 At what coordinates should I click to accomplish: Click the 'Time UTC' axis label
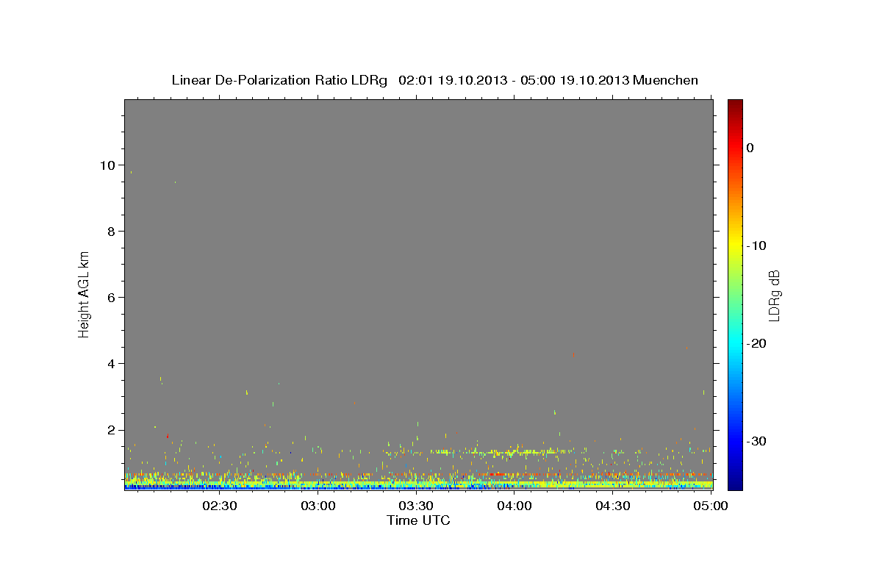pos(418,520)
